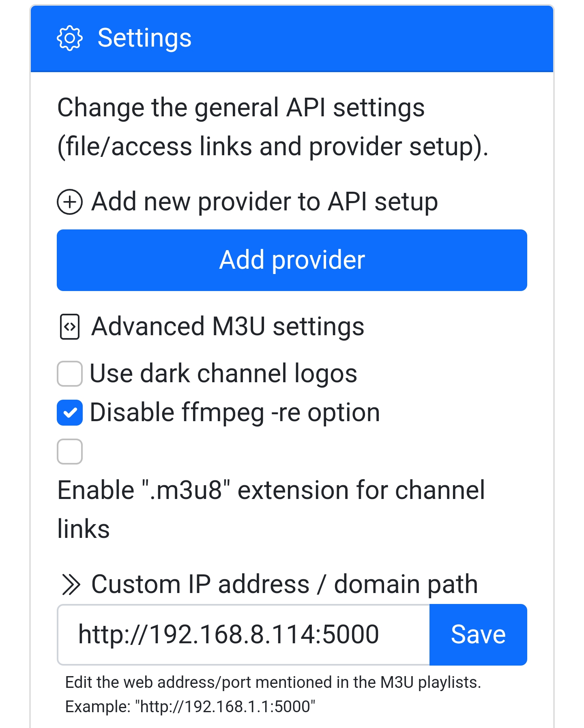
Task: Click the double-chevron icon beside Custom IP address
Action: point(71,585)
